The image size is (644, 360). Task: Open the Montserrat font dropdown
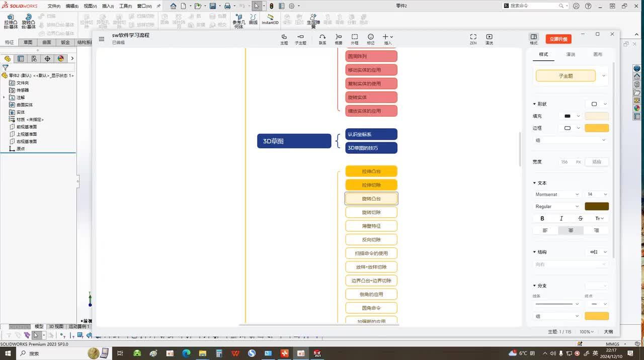[x=557, y=195]
